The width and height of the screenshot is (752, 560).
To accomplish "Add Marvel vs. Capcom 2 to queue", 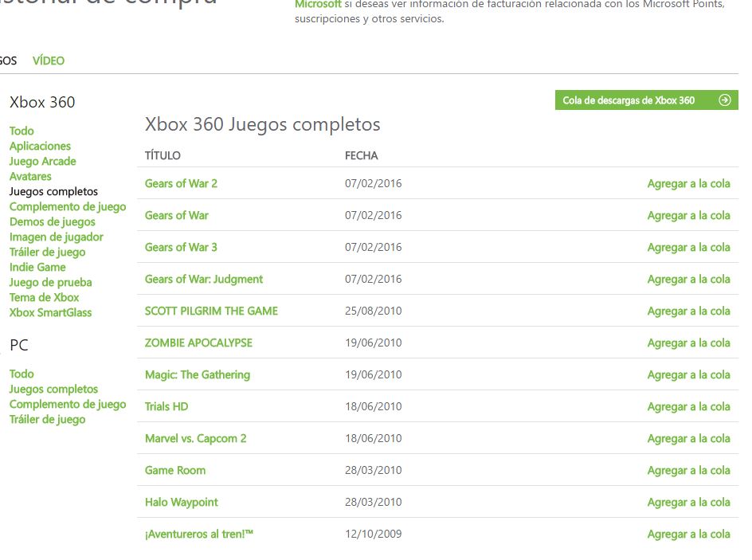I will pyautogui.click(x=689, y=439).
